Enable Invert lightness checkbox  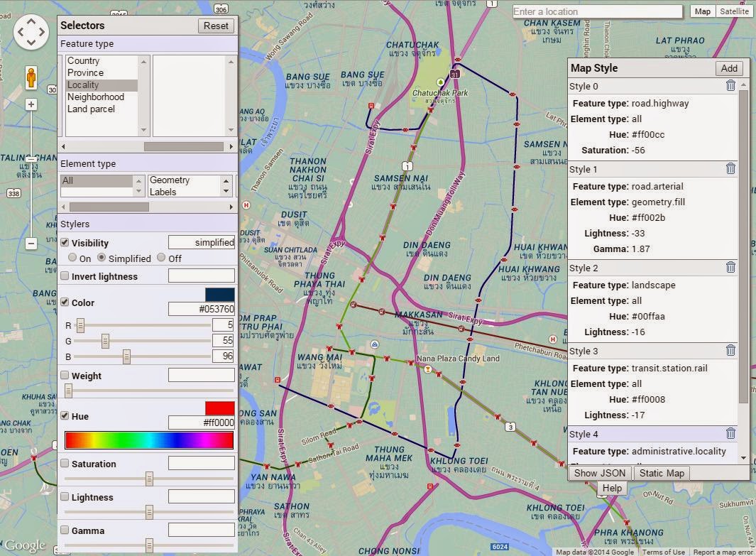click(65, 276)
